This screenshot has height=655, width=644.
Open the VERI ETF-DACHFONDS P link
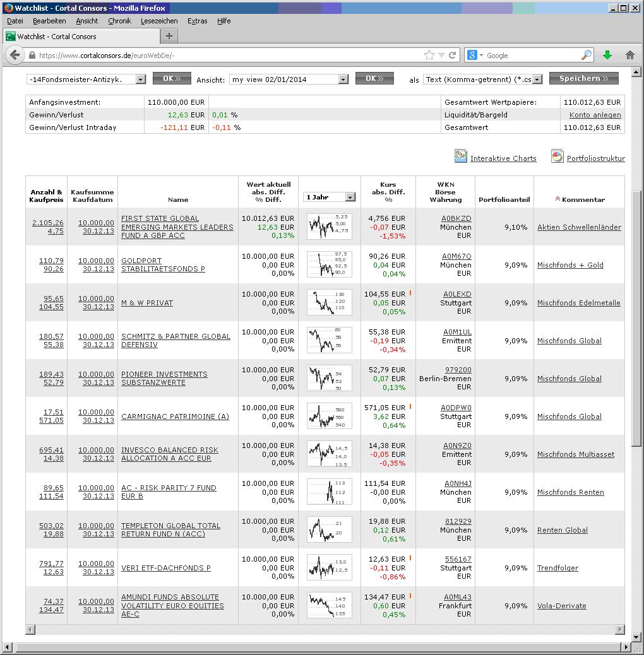(166, 568)
